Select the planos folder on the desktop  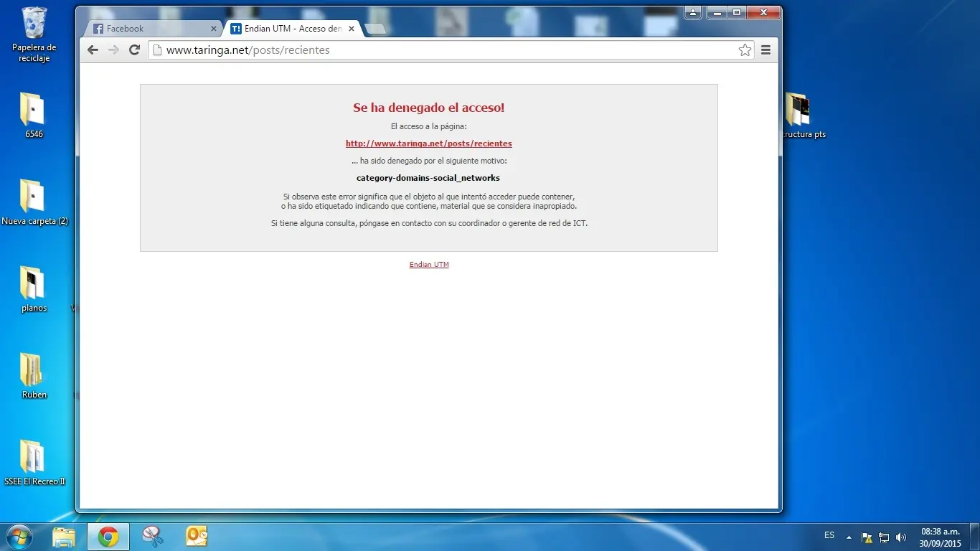34,289
